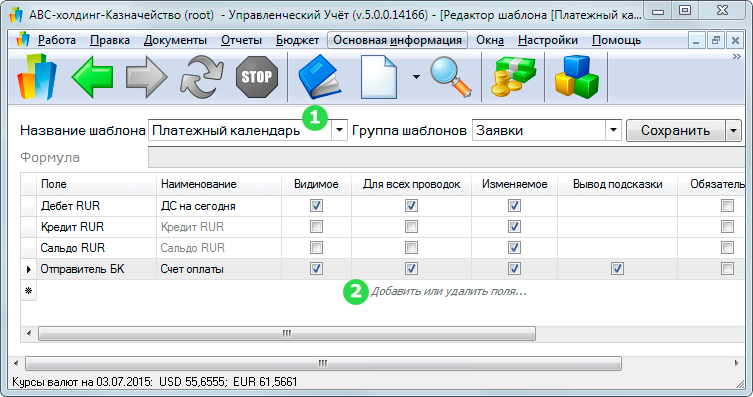This screenshot has height=397, width=753.
Task: Enable Для всех проводок for Сальдо RUR
Action: (411, 248)
